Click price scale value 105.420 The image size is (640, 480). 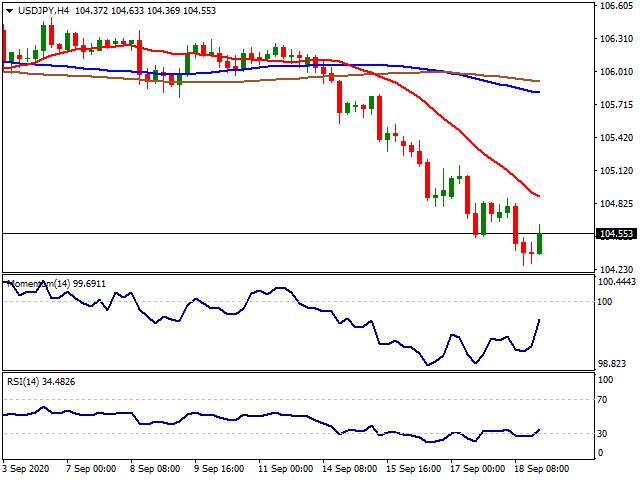(616, 138)
